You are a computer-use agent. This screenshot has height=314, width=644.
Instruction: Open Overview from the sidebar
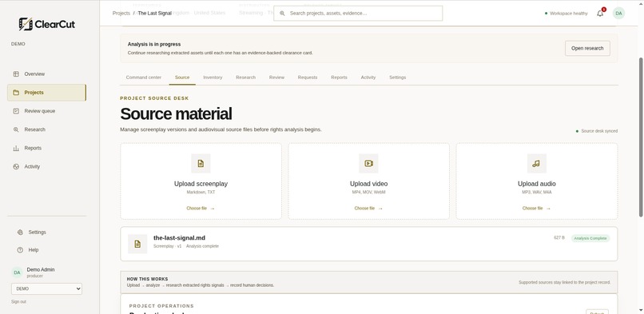tap(34, 74)
